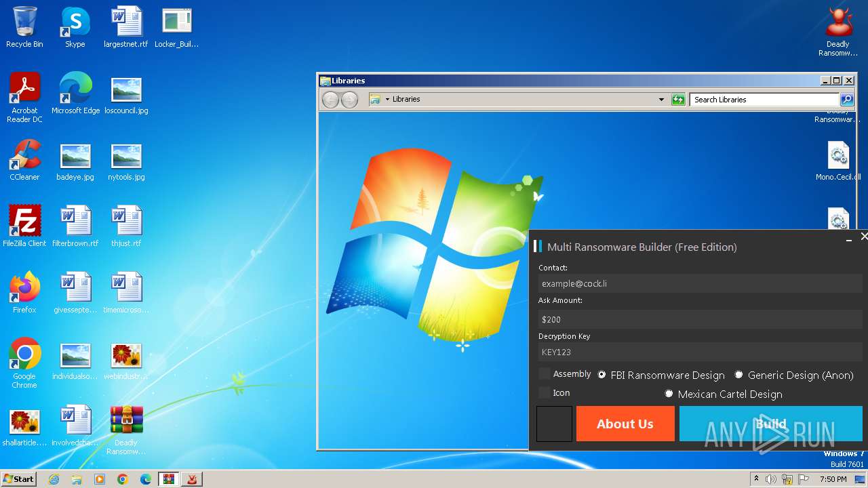
Task: Select the top-right Deadly Ransomw... desktop icon
Action: coord(838,31)
